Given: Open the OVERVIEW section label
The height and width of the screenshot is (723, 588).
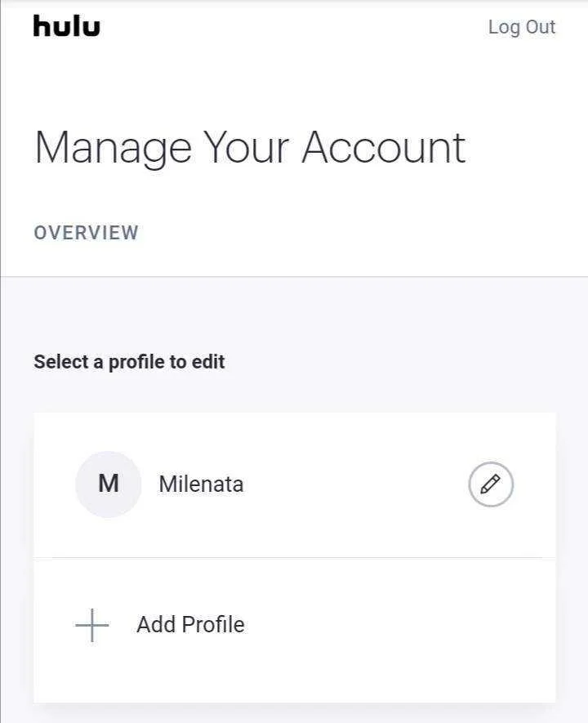Looking at the screenshot, I should [87, 233].
